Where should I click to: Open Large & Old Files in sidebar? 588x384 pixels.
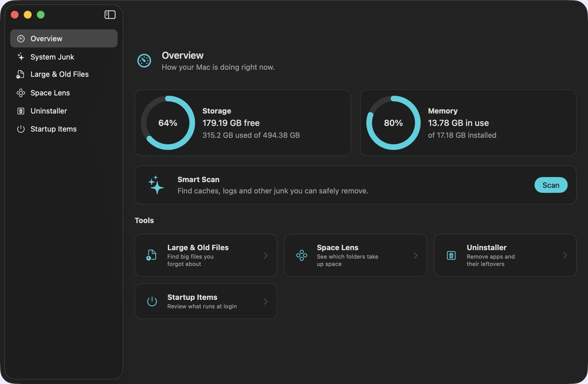(64, 74)
